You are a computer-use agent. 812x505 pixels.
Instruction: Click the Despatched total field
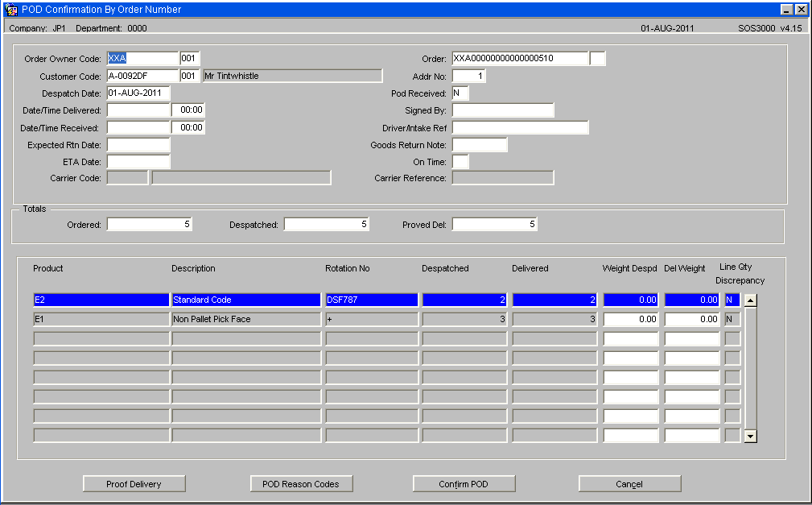[x=326, y=224]
